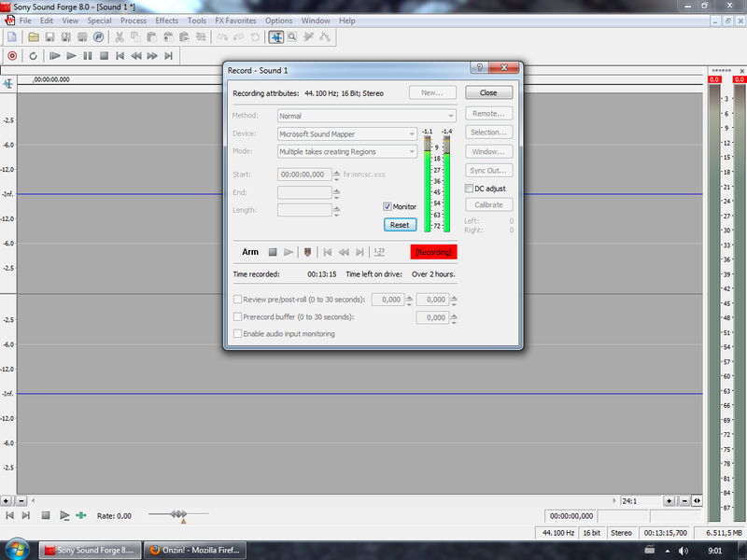Screen dimensions: 747x560
Task: Click the Start time field showing 00:00:00,000 in the Record dialog
Action: [x=304, y=175]
